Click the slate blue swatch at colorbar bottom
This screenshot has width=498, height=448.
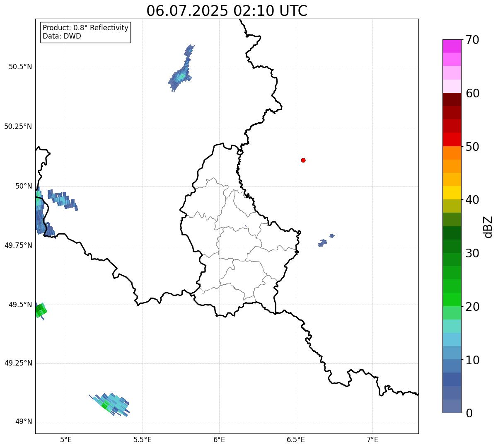(x=452, y=406)
